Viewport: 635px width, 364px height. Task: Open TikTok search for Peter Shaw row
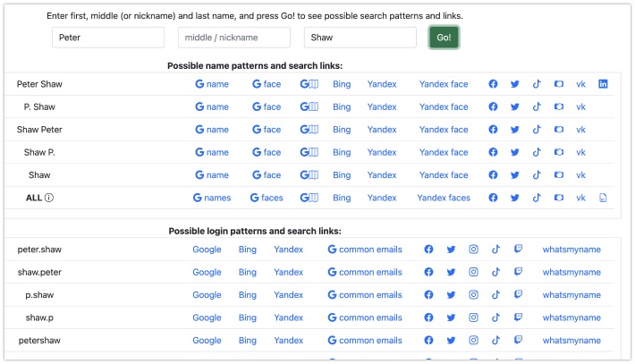(x=537, y=84)
